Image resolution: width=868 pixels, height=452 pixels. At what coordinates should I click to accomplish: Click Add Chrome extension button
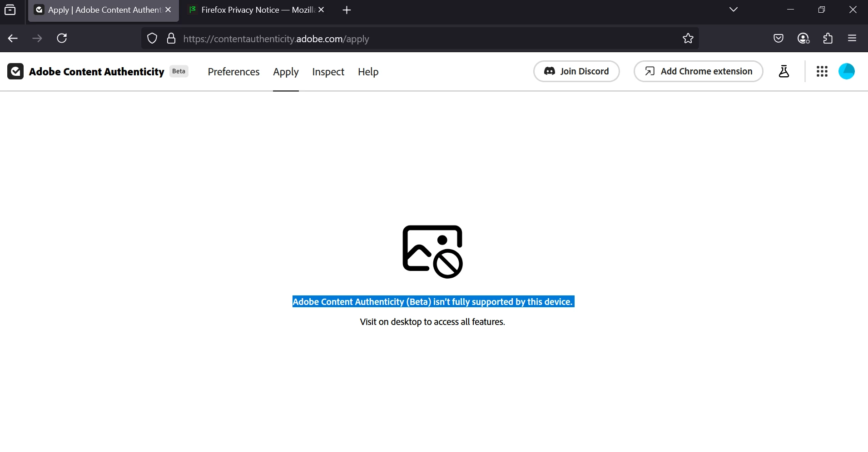(698, 71)
